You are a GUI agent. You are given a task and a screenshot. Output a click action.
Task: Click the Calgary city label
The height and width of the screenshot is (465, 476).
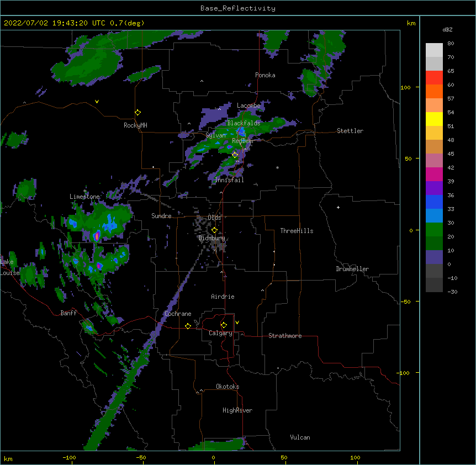coord(221,333)
